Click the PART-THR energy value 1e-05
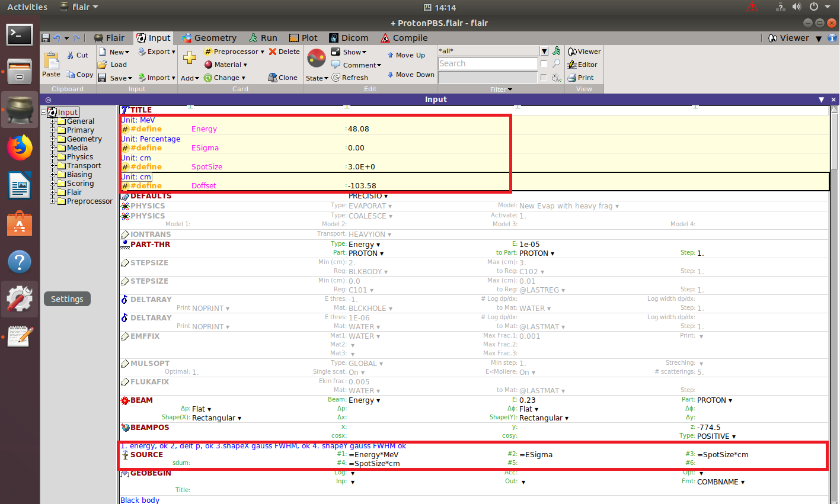 (x=529, y=245)
